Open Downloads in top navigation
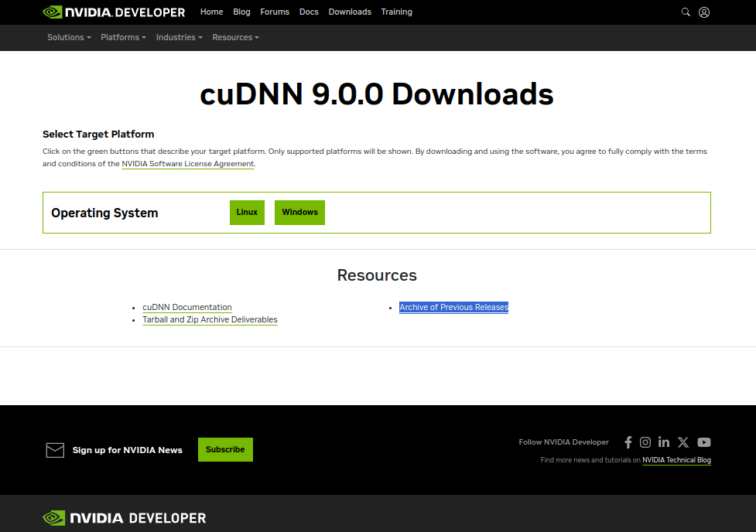Screen dimensions: 756x532 (350, 12)
